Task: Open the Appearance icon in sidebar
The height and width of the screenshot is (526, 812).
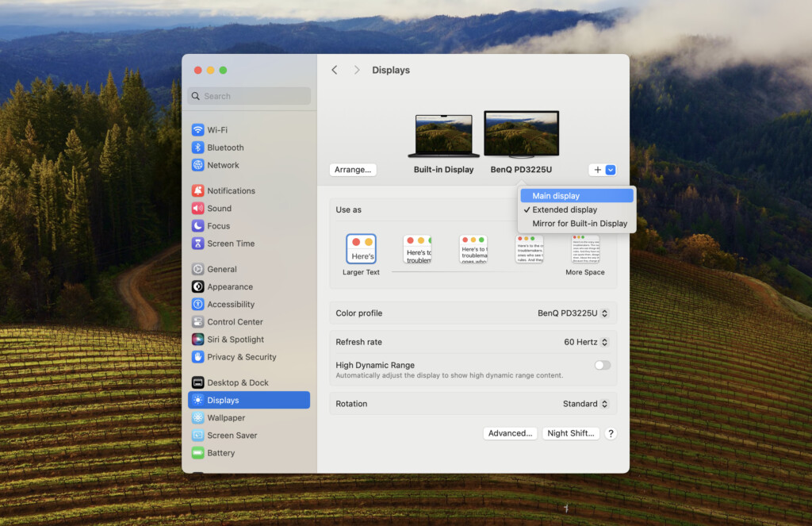Action: (197, 286)
